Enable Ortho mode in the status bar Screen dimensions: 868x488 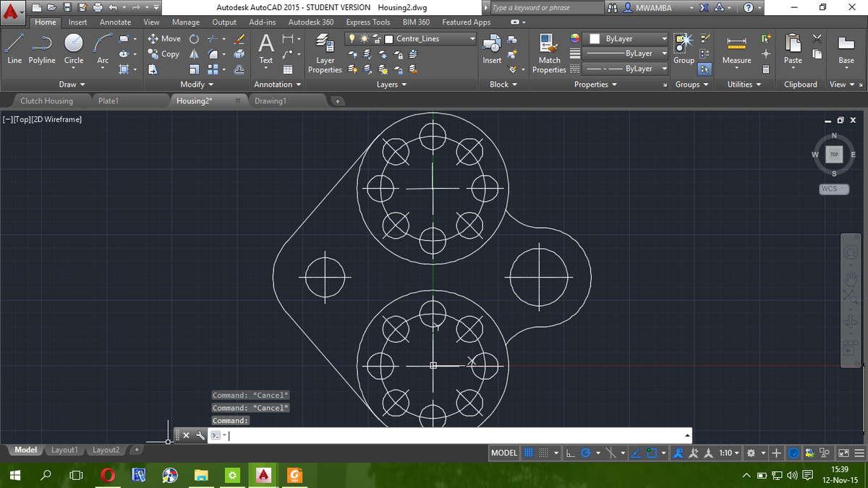tap(571, 453)
